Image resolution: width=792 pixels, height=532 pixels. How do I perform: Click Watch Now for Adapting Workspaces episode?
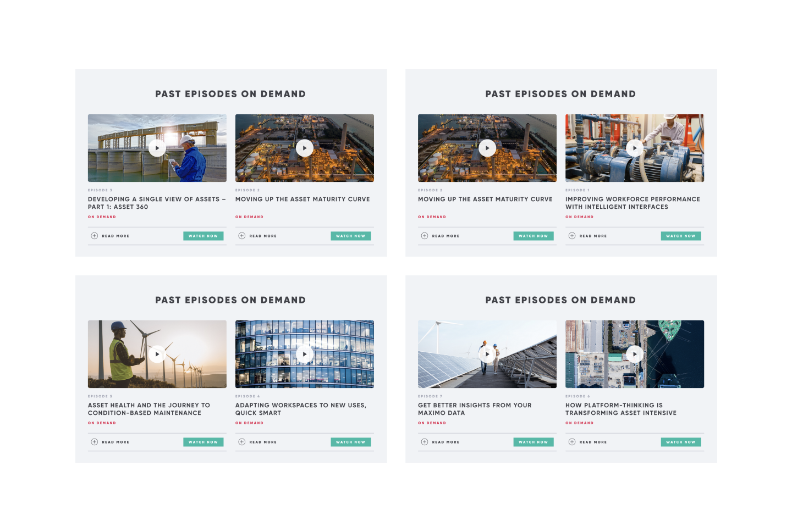pyautogui.click(x=351, y=442)
